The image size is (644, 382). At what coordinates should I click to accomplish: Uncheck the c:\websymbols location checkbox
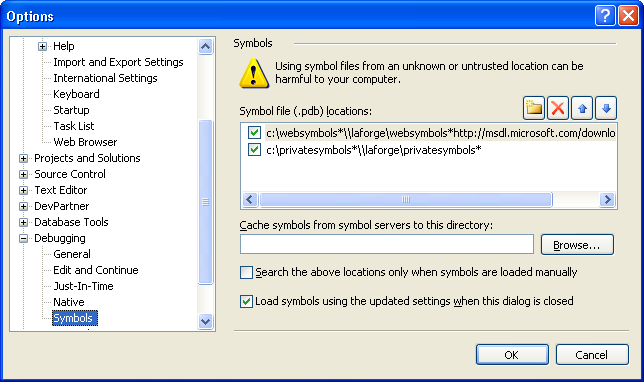point(254,133)
